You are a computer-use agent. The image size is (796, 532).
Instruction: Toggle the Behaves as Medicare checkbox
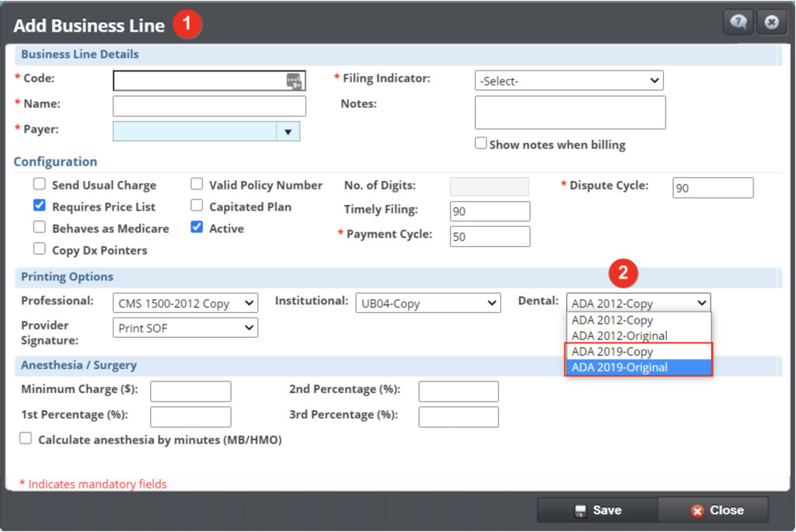39,228
